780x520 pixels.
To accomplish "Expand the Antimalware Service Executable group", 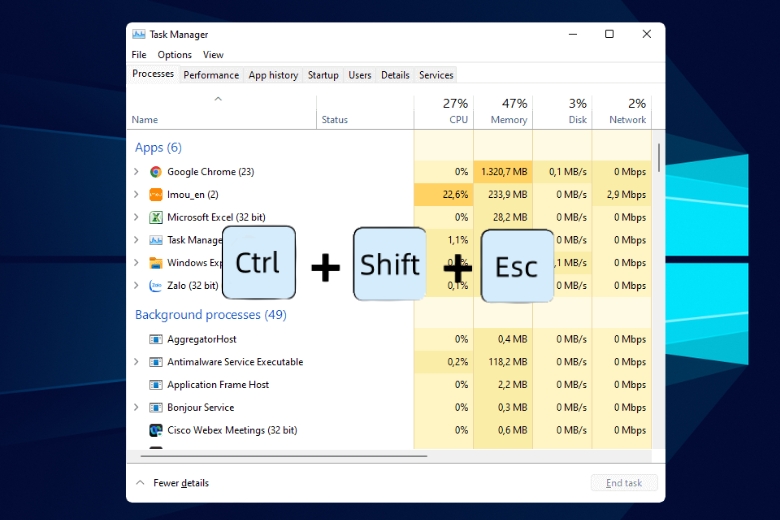I will (x=136, y=362).
